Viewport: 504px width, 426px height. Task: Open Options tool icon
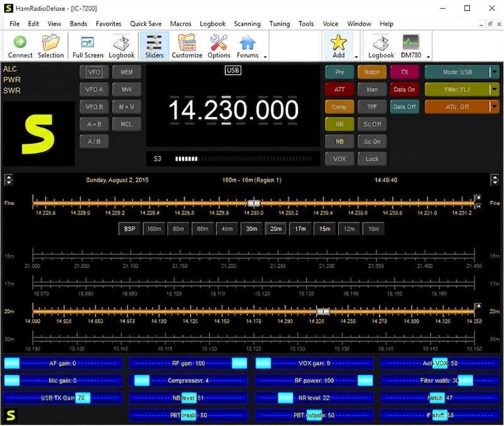pos(219,46)
